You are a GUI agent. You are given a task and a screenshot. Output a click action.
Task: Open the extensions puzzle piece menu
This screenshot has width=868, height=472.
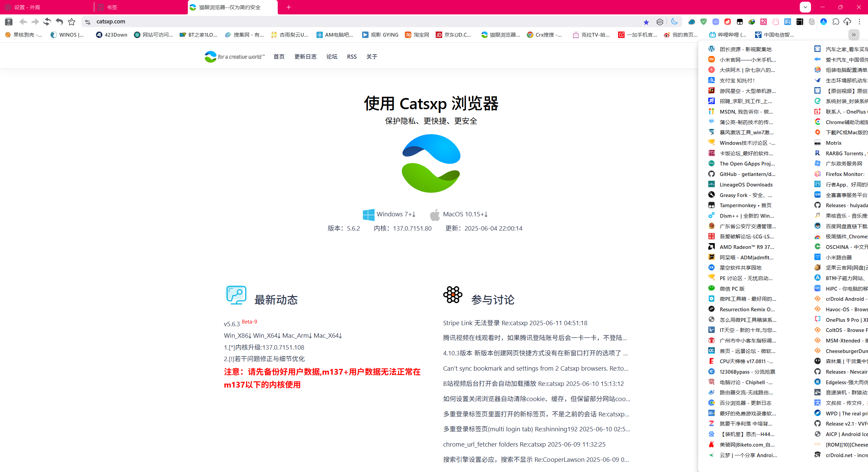[x=836, y=22]
